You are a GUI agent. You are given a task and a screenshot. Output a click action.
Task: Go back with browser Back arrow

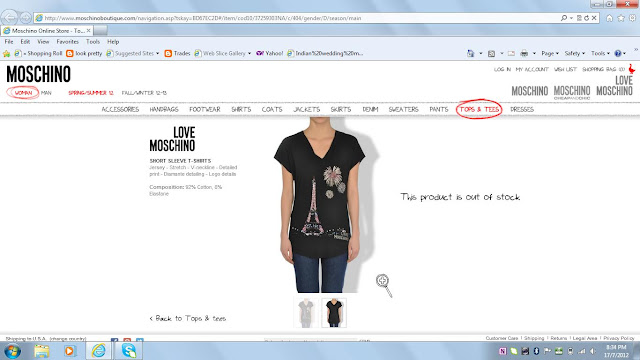[x=10, y=18]
